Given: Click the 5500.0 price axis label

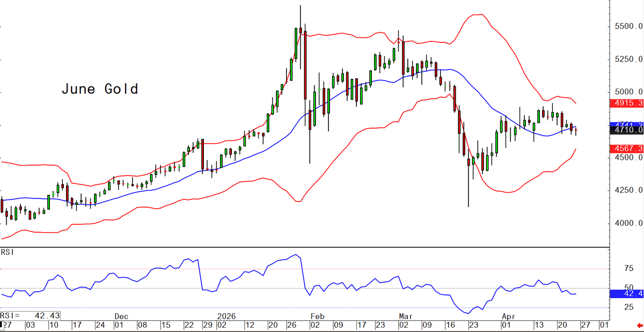Looking at the screenshot, I should [628, 26].
